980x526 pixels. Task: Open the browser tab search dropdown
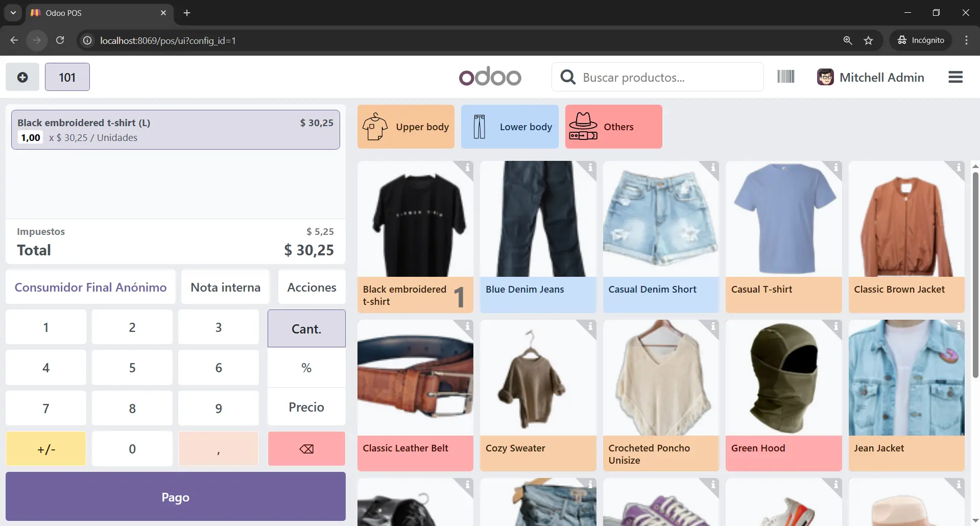tap(13, 13)
